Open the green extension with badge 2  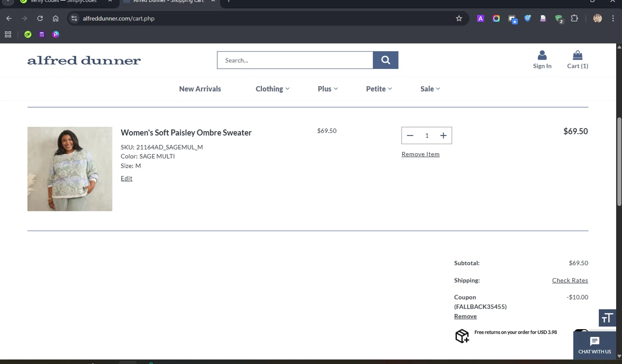coord(559,19)
